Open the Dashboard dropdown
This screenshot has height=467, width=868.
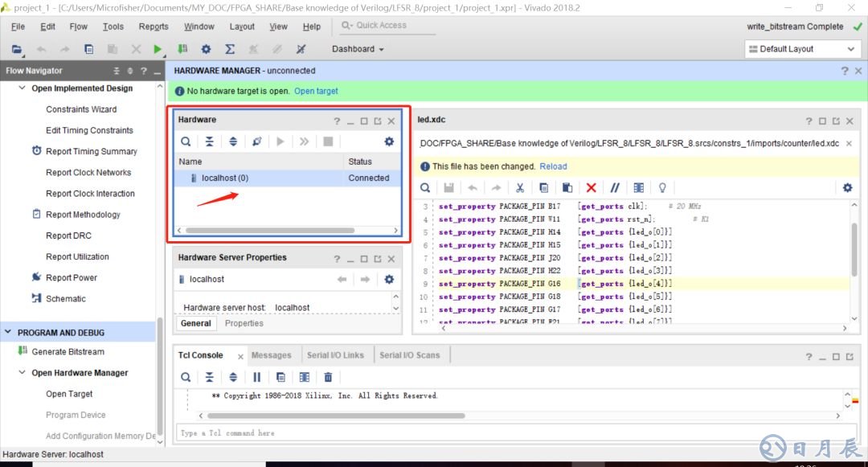(x=358, y=49)
